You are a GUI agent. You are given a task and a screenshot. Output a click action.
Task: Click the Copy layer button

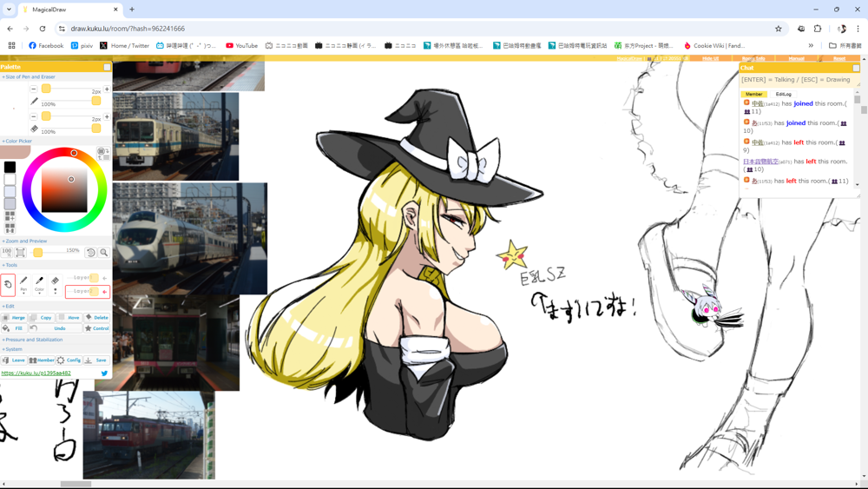click(x=41, y=318)
